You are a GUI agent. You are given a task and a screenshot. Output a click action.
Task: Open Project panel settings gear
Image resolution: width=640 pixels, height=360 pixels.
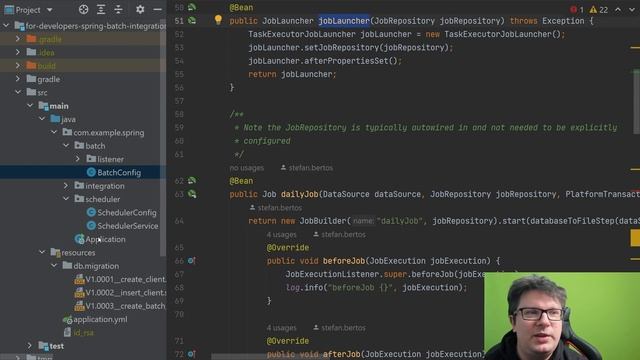coord(140,9)
